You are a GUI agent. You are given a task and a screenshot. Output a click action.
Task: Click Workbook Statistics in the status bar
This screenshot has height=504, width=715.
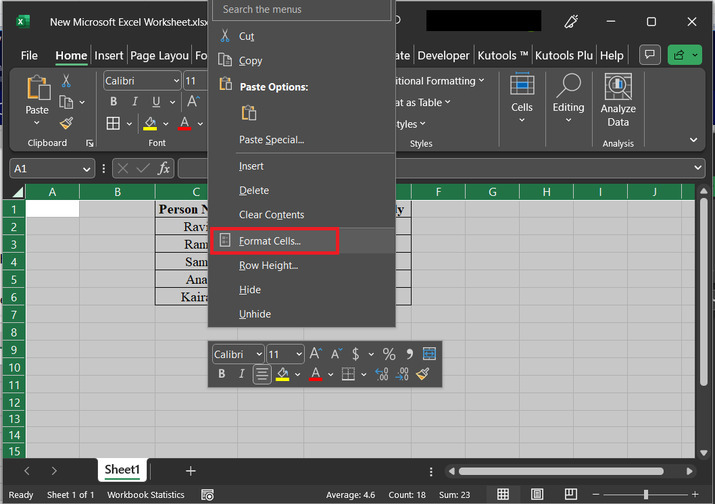point(146,495)
